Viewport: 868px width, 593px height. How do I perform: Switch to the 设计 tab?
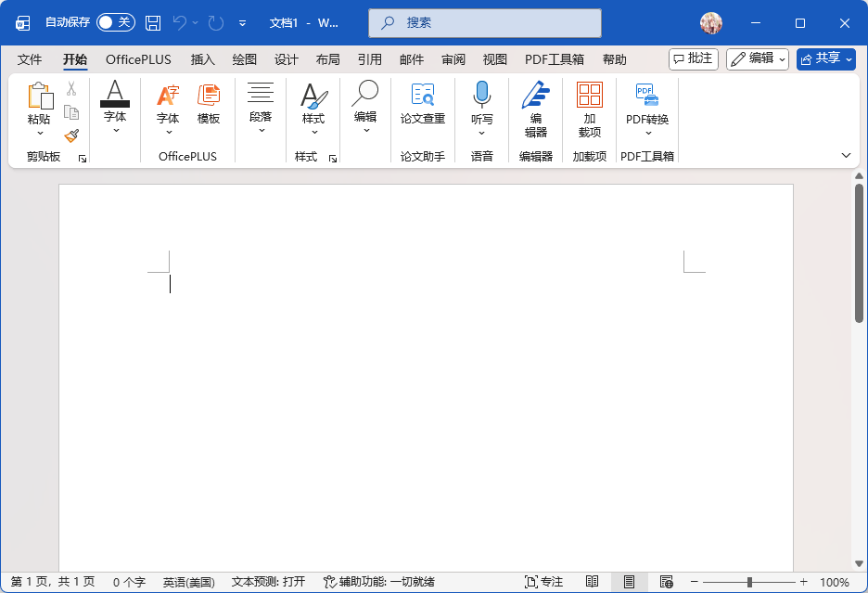click(287, 59)
